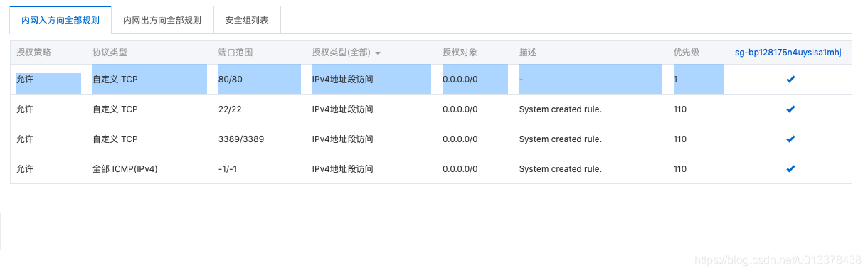Viewport: 868px width, 273px height.
Task: Click the checkmark in the 22/22 row
Action: click(790, 109)
